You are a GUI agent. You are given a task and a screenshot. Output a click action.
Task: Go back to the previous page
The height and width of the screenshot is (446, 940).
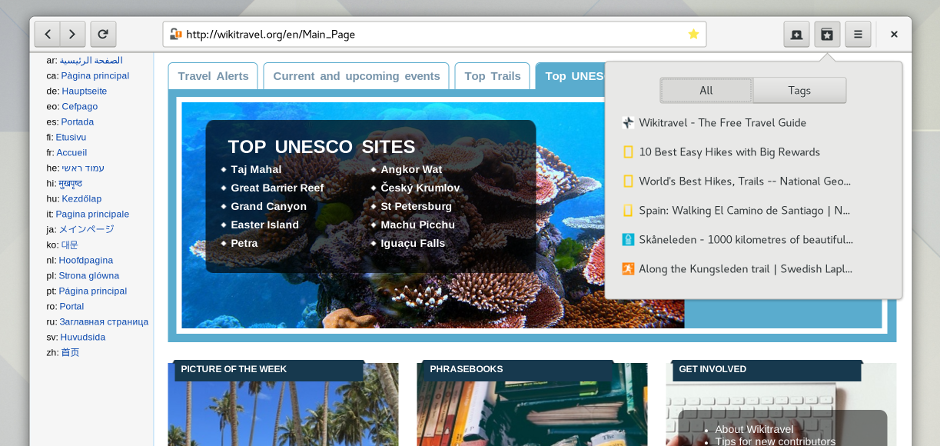pos(48,34)
